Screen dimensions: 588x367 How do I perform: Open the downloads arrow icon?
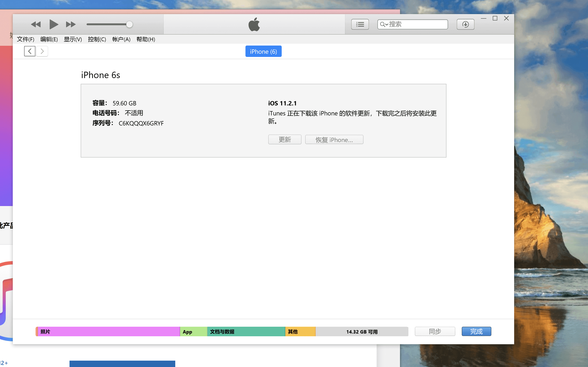pyautogui.click(x=465, y=25)
